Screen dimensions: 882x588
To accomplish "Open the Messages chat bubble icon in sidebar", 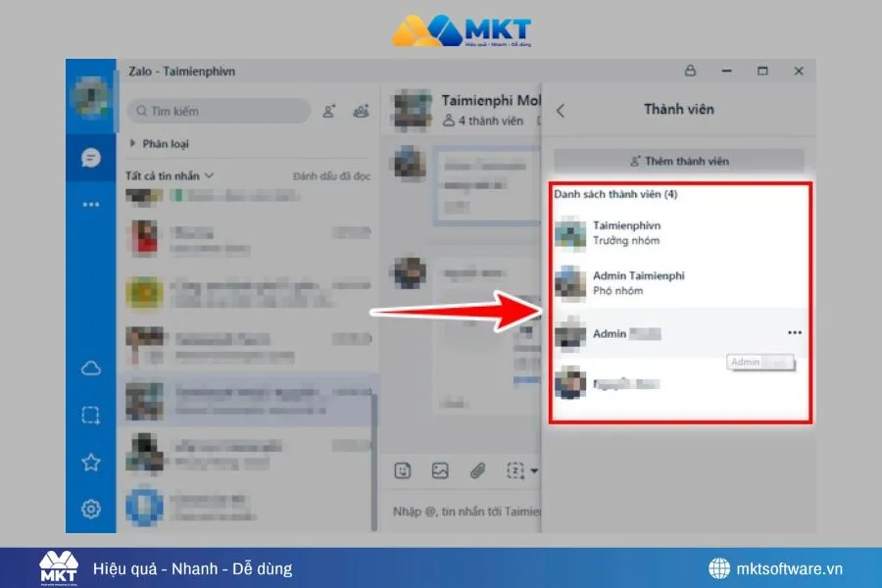I will click(x=91, y=158).
